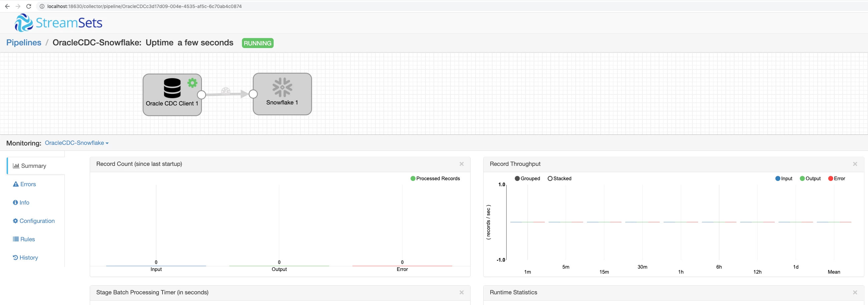Close the Record Count panel
The width and height of the screenshot is (868, 305).
tap(462, 164)
